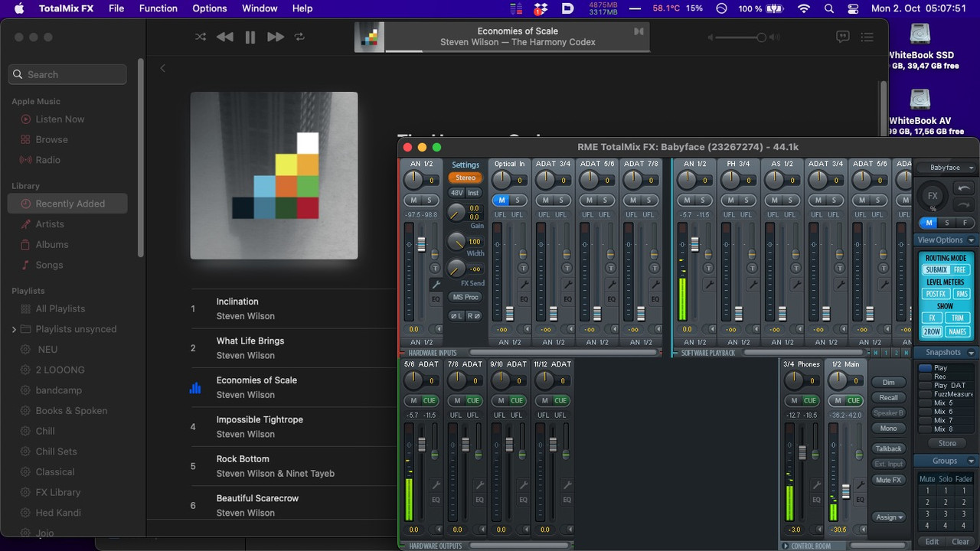Pause the playing song in Music
Image resolution: width=980 pixels, height=551 pixels.
pyautogui.click(x=250, y=37)
